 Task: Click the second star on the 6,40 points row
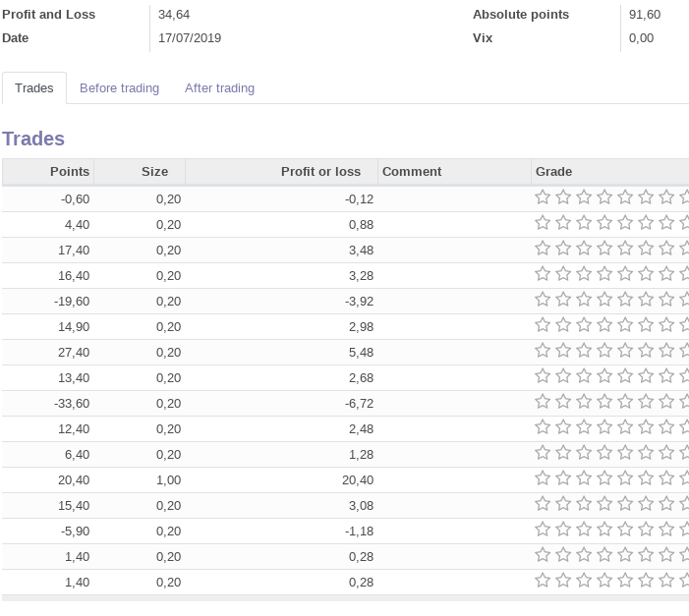[563, 453]
